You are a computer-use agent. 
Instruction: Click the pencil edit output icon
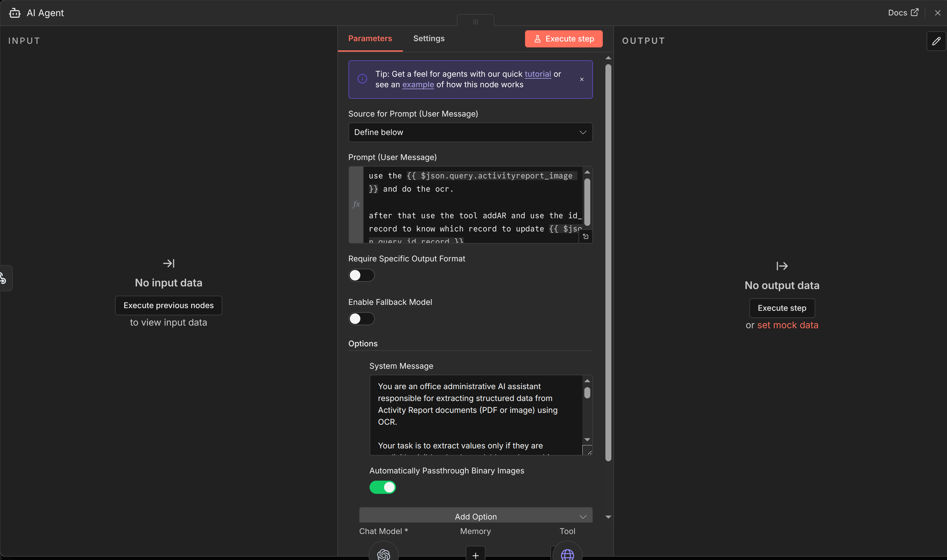tap(936, 41)
